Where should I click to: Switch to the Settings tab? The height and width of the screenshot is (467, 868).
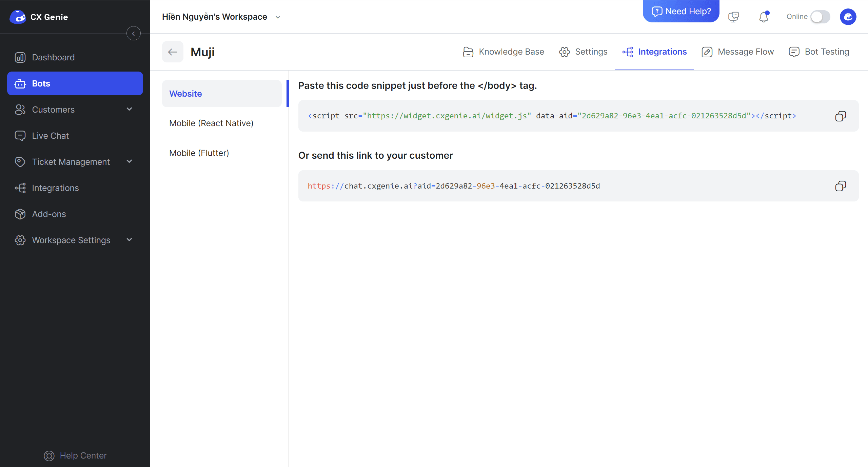coord(583,52)
